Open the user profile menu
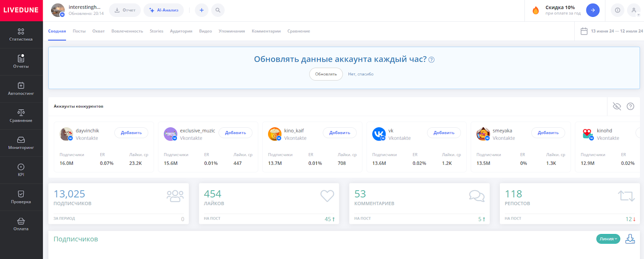 (x=634, y=10)
